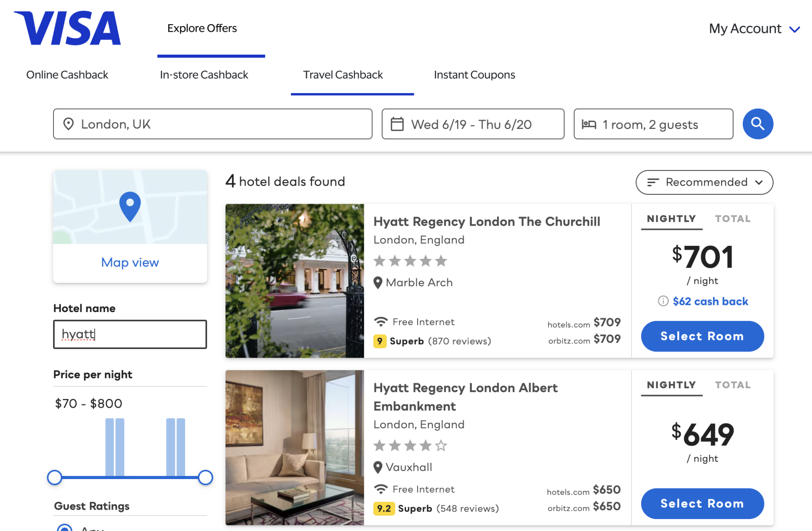Click the Marble Arch location pin icon
Image resolution: width=812 pixels, height=531 pixels.
tap(378, 282)
